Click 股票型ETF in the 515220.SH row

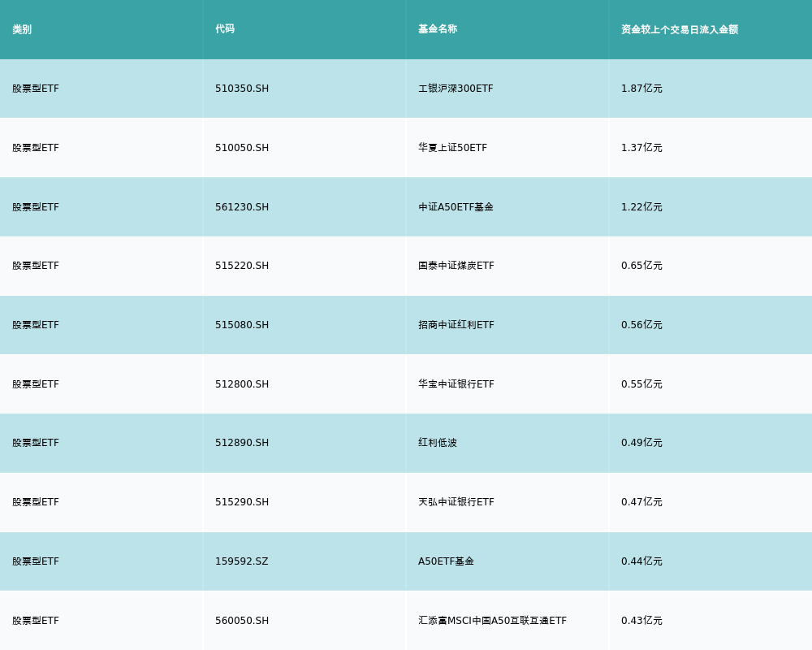coord(36,266)
